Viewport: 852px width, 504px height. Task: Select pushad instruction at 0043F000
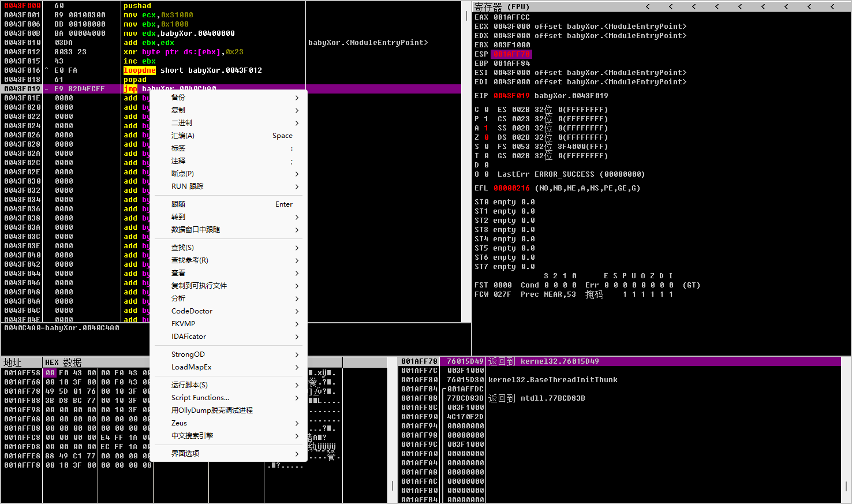pos(137,6)
